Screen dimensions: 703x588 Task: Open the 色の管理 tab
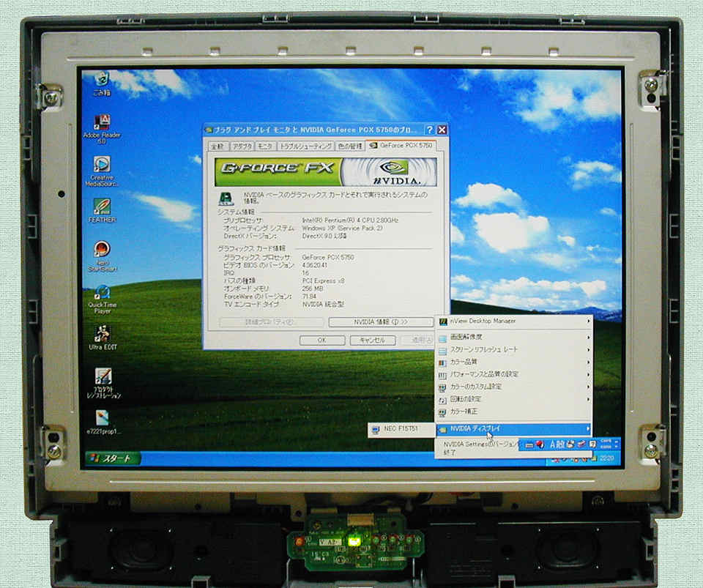coord(350,146)
